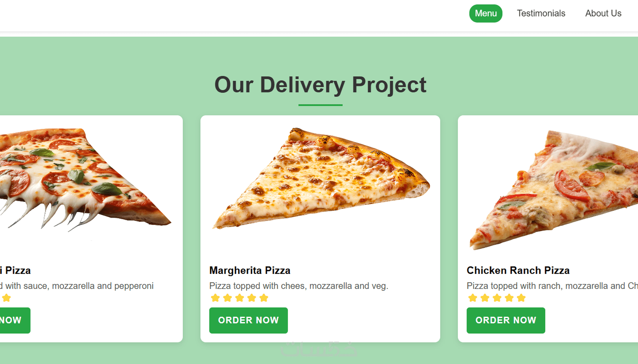638x364 pixels.
Task: Click the Chicken Ranch Pizza title
Action: pos(518,271)
